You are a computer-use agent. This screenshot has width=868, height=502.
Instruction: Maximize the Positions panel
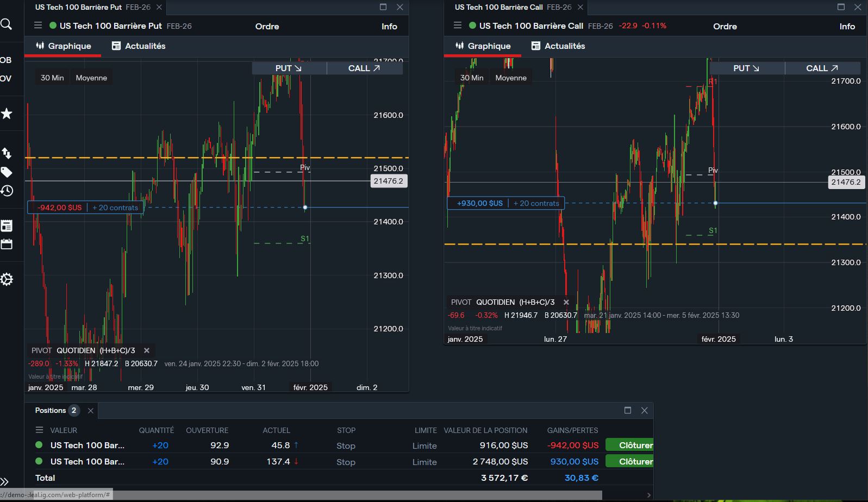pos(628,410)
